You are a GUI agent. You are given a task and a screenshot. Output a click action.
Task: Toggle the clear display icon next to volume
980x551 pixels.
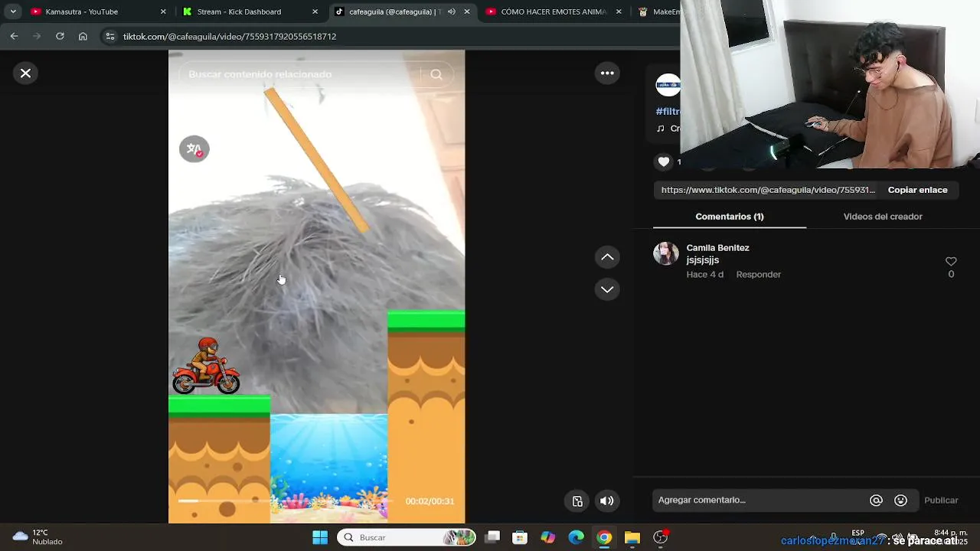pos(577,501)
